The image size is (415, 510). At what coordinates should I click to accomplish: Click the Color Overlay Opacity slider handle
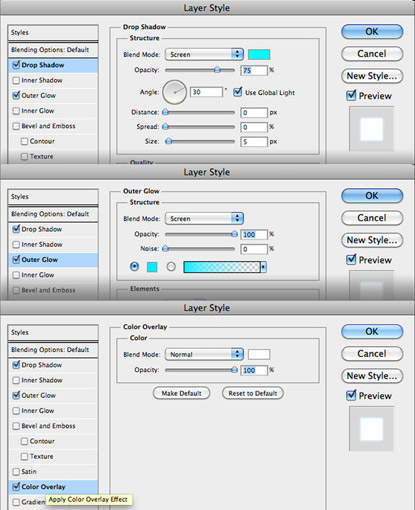[235, 370]
